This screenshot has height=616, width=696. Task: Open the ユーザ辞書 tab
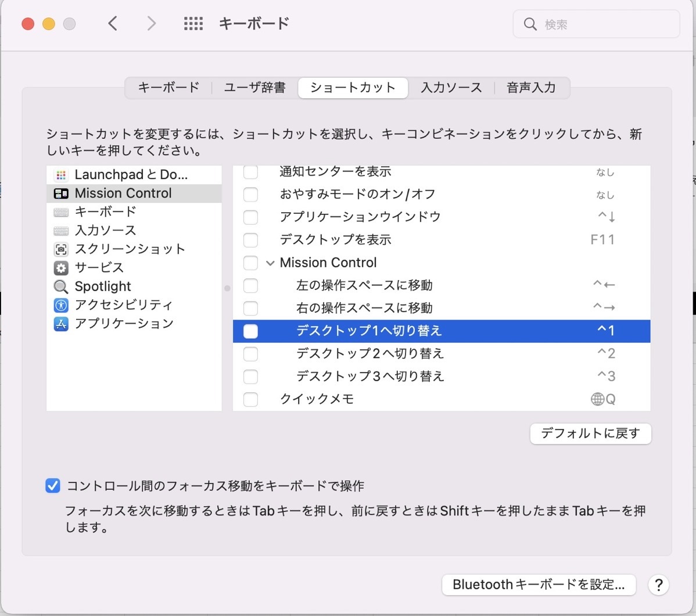pyautogui.click(x=254, y=88)
